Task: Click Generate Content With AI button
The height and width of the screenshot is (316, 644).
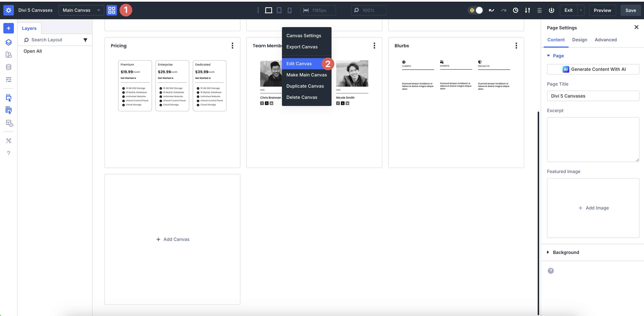Action: tap(593, 69)
